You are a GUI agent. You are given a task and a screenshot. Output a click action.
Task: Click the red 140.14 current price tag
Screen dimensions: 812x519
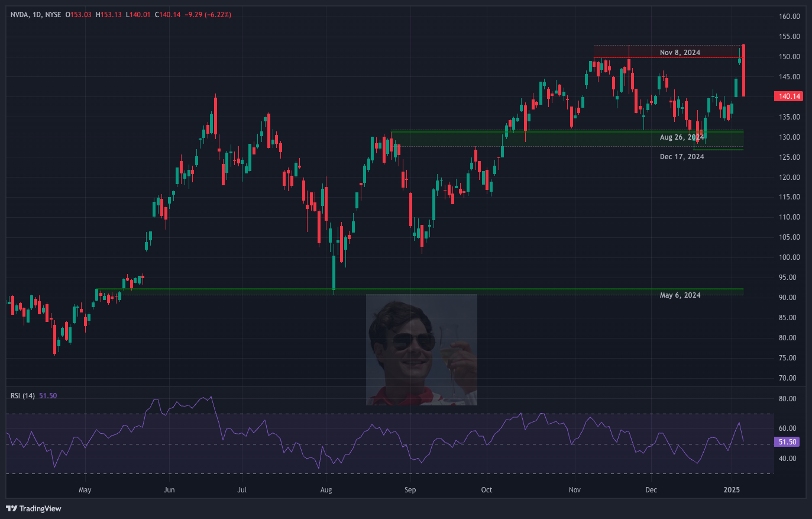click(788, 96)
